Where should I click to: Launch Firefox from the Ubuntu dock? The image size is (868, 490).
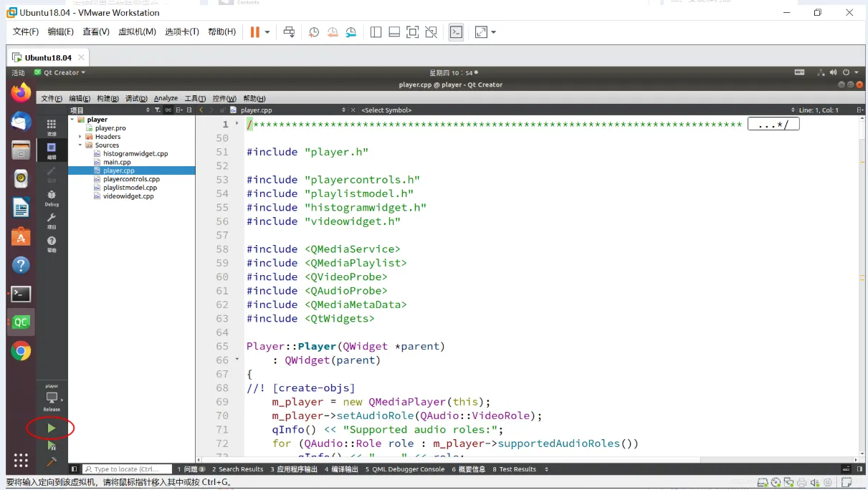coord(21,92)
